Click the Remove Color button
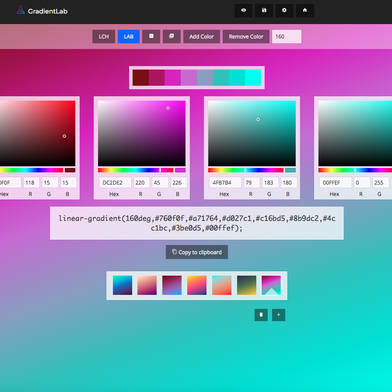The height and width of the screenshot is (392, 392). click(x=246, y=37)
